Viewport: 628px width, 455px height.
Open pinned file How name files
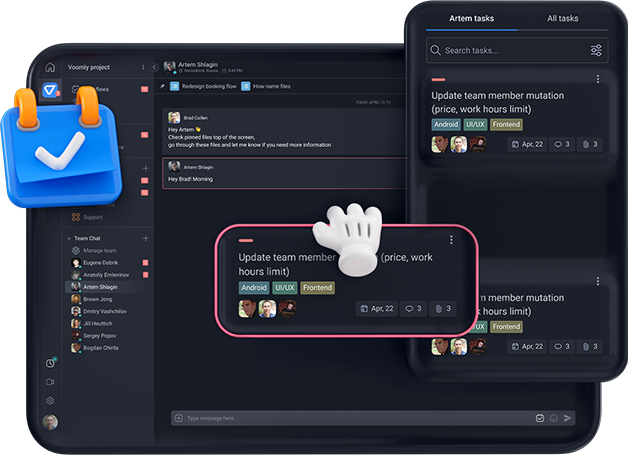266,86
